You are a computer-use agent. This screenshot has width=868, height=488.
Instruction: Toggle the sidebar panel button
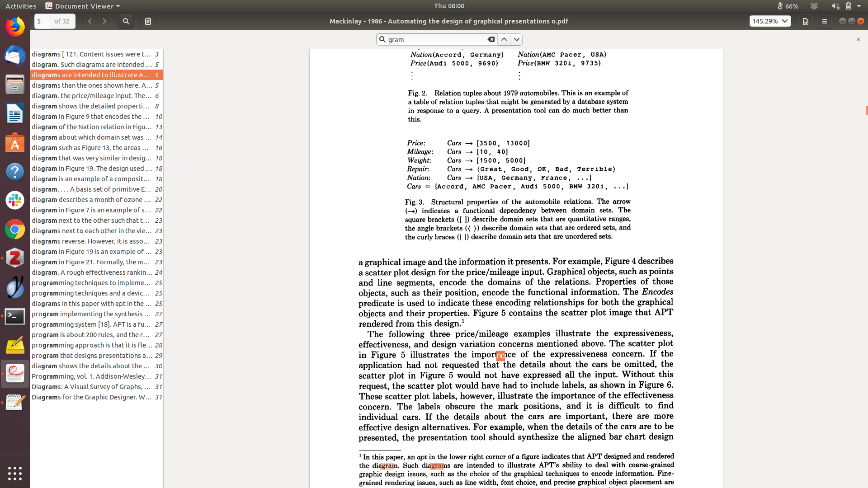pyautogui.click(x=148, y=21)
